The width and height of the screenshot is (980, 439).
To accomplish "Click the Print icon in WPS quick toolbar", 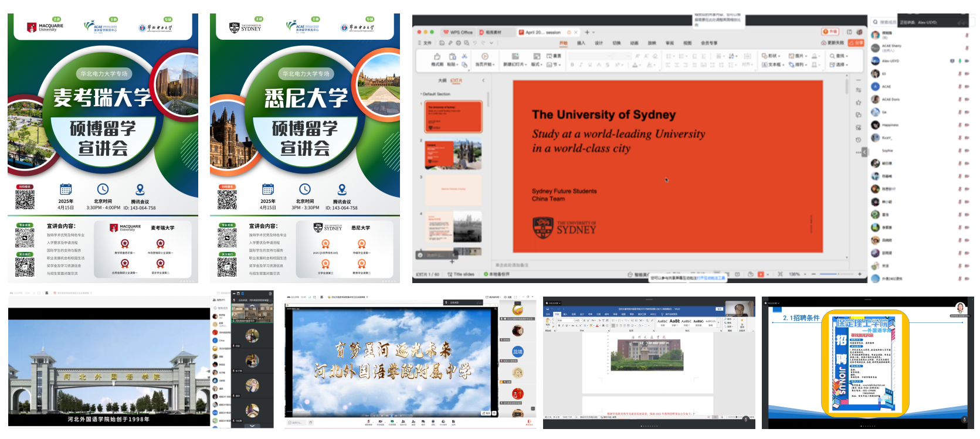I will coord(459,43).
